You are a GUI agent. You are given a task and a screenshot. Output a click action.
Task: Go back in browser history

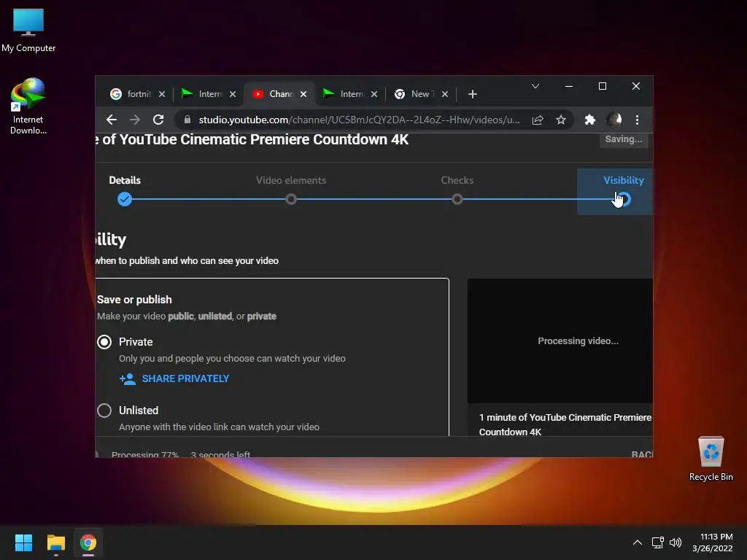112,120
